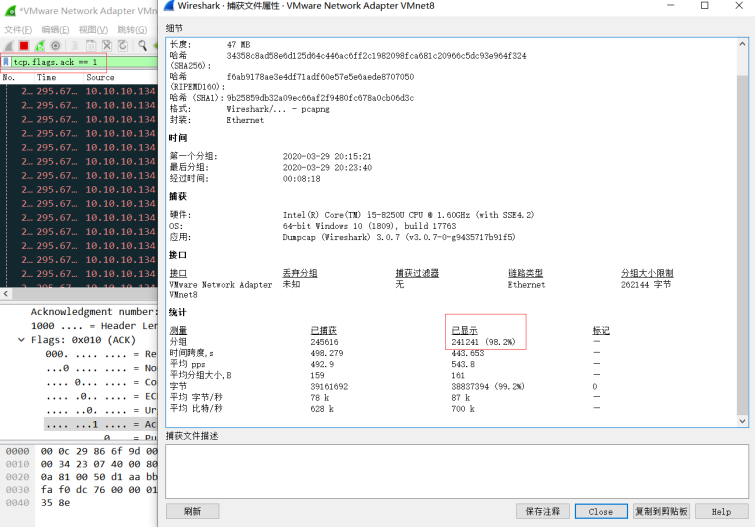
Task: Select the 1000 .... = Header Len row
Action: pyautogui.click(x=94, y=326)
